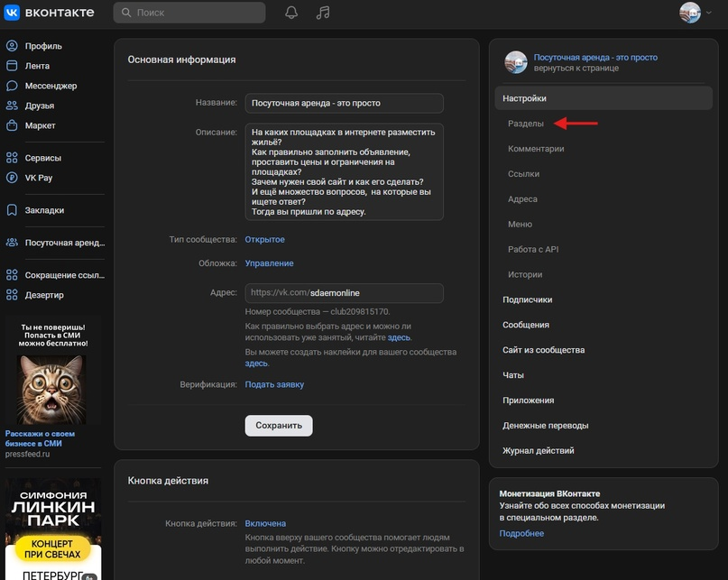Click the Закладки bookmark icon
Image resolution: width=728 pixels, height=580 pixels.
point(12,210)
